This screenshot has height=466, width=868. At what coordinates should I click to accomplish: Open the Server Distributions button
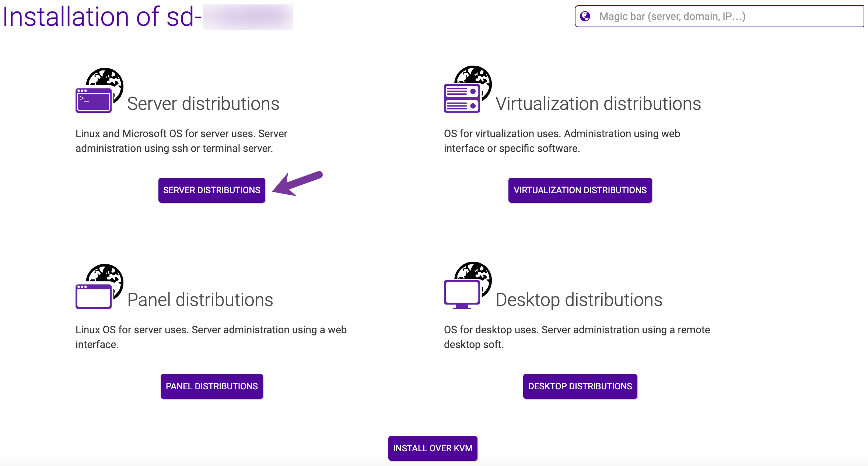pyautogui.click(x=211, y=190)
